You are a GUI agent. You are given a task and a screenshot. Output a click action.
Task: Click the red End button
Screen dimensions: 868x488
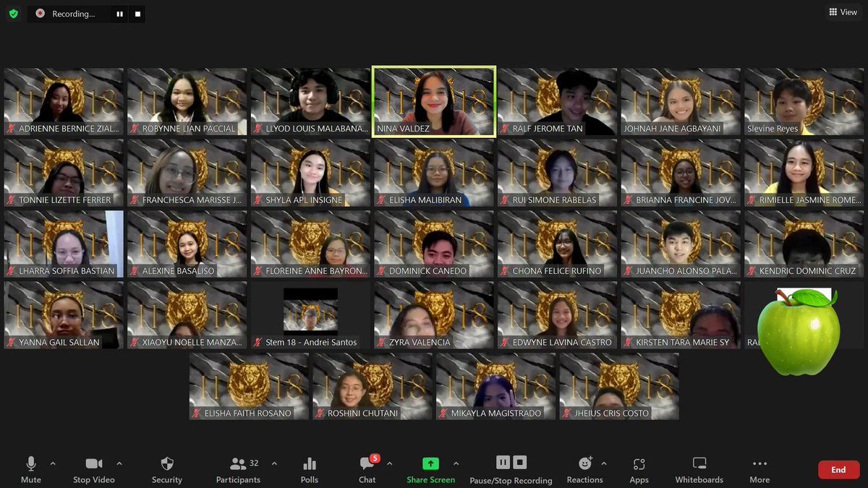pyautogui.click(x=838, y=470)
